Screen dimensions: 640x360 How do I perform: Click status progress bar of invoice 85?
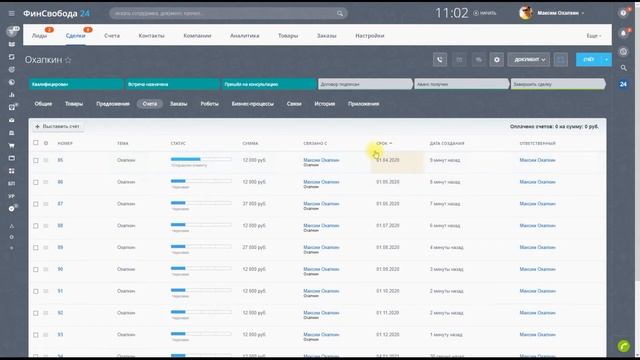(x=201, y=159)
